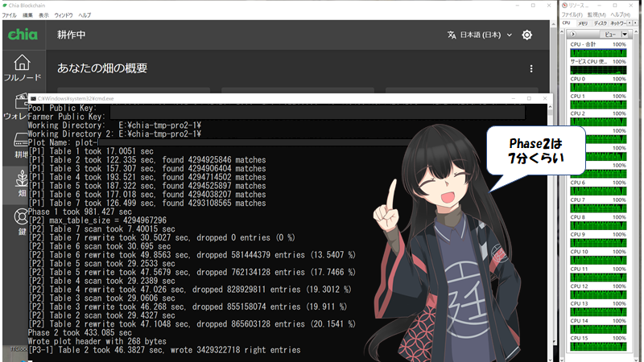Click the "[P2] max_table_size" line
Viewport: 644px width, 362px height.
[97, 220]
